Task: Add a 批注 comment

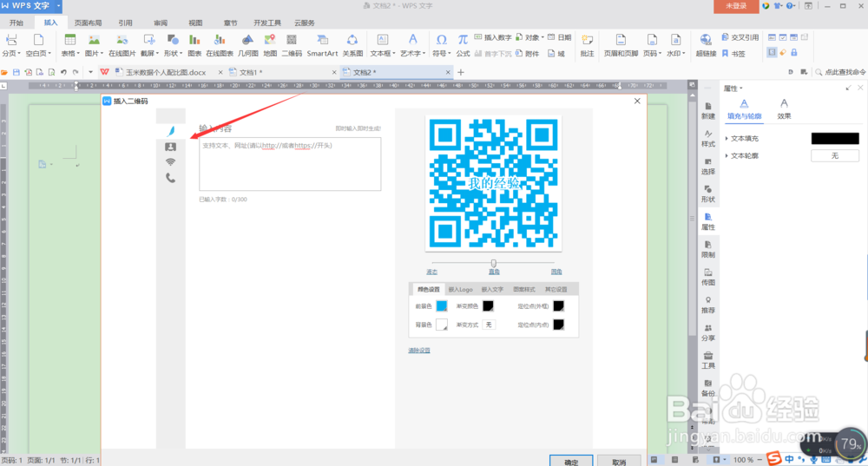Action: [x=587, y=45]
